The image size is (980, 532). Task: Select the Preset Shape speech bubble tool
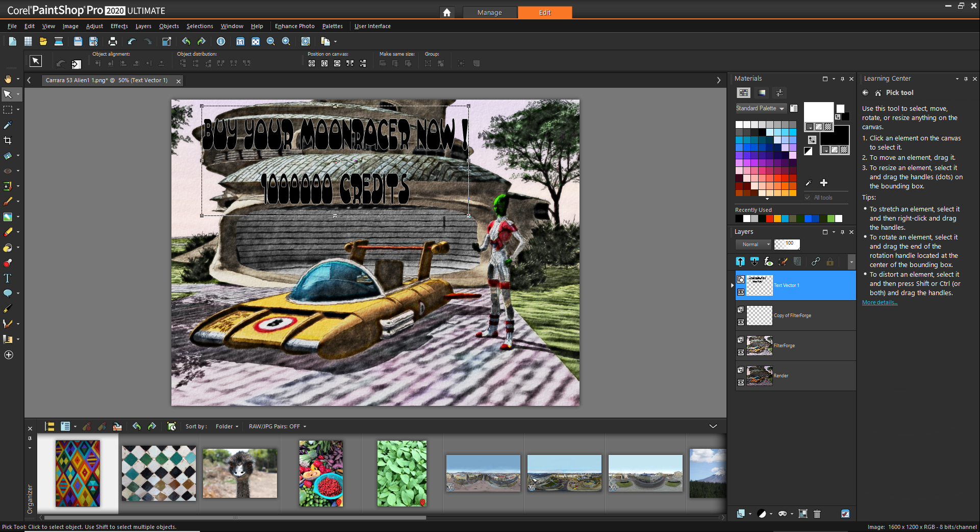click(8, 294)
